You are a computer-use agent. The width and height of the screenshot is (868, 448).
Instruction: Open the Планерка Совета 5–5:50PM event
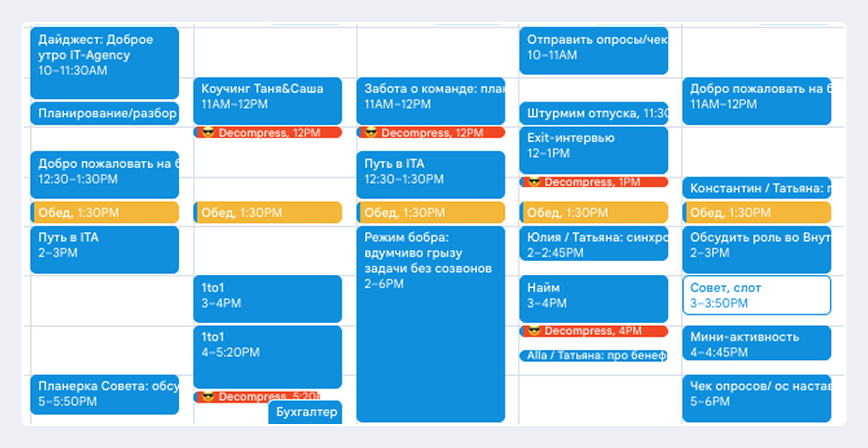click(104, 394)
